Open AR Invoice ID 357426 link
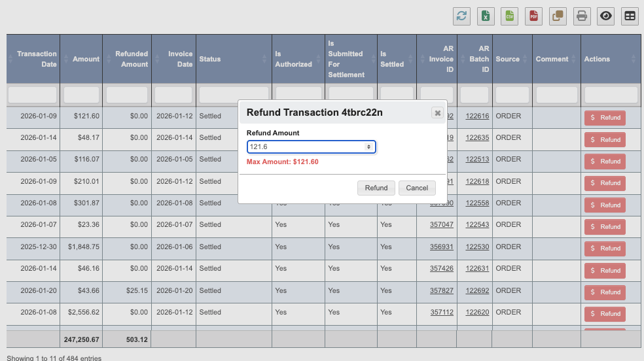644x361 pixels. pyautogui.click(x=442, y=268)
